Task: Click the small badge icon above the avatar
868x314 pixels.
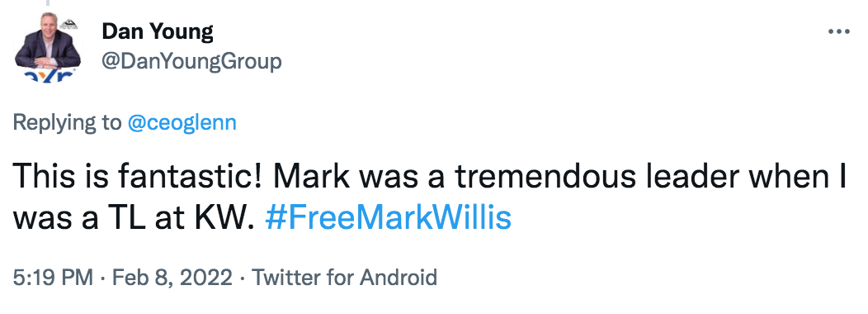Action: coord(68,24)
